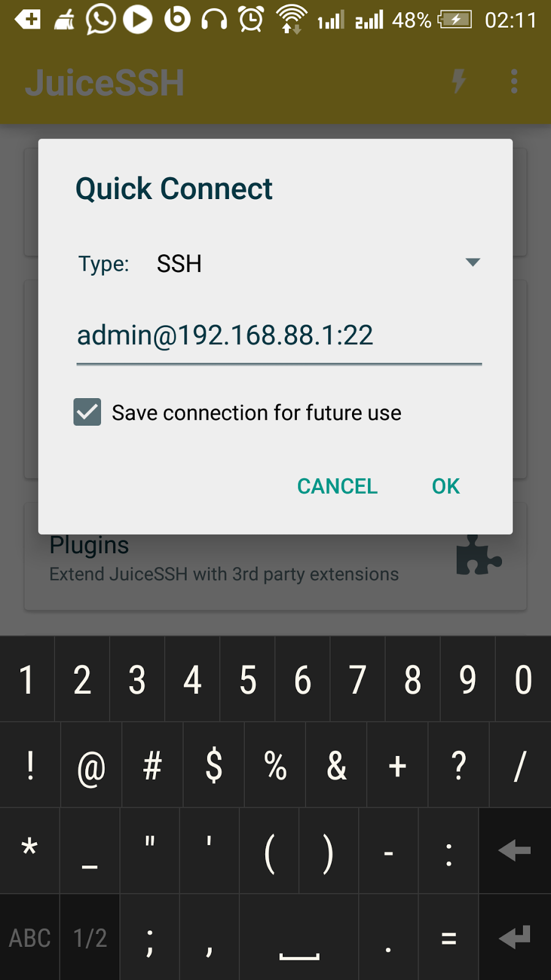
Task: Tap the number 8 key
Action: click(x=413, y=679)
